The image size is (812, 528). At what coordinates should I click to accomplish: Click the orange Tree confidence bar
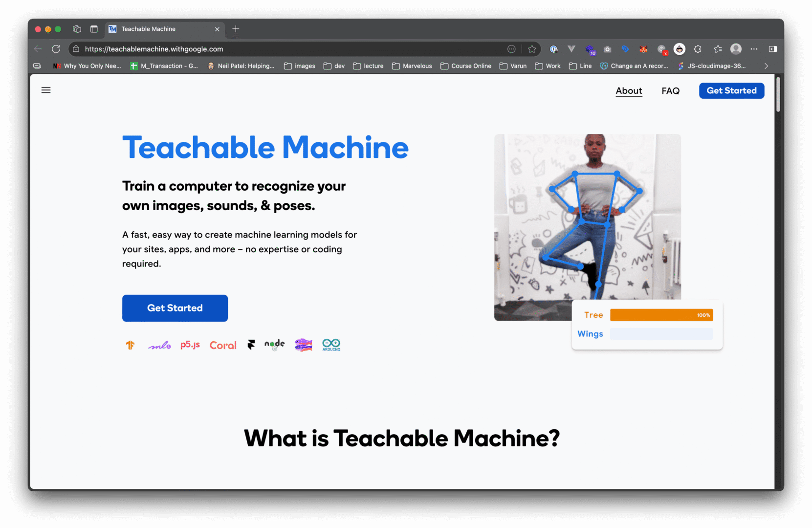661,315
